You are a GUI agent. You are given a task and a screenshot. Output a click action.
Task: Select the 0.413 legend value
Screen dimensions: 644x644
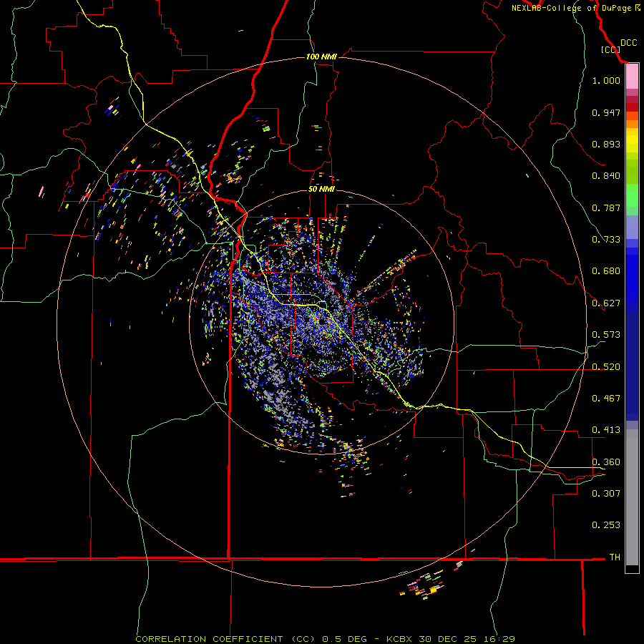coord(606,430)
